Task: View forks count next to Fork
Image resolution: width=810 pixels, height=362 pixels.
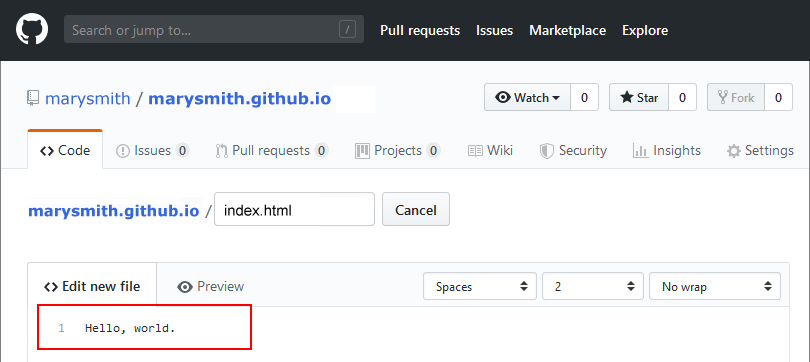Action: pyautogui.click(x=778, y=97)
